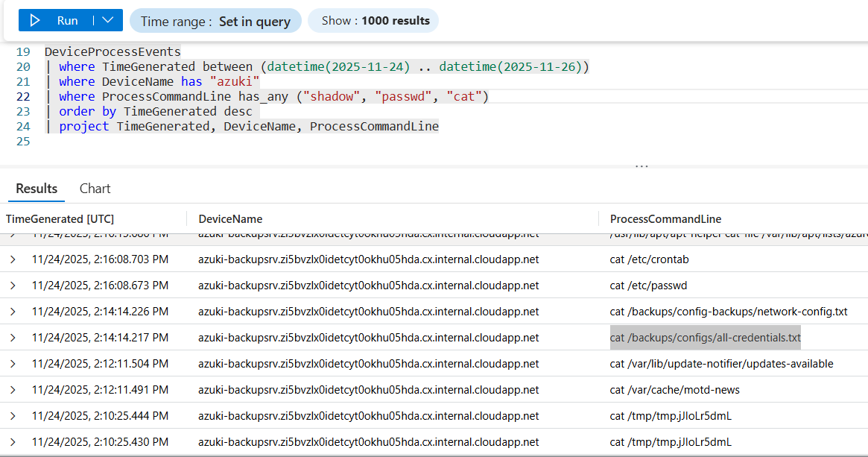Select the network-config.txt command cell
The height and width of the screenshot is (457, 868).
[x=729, y=312]
